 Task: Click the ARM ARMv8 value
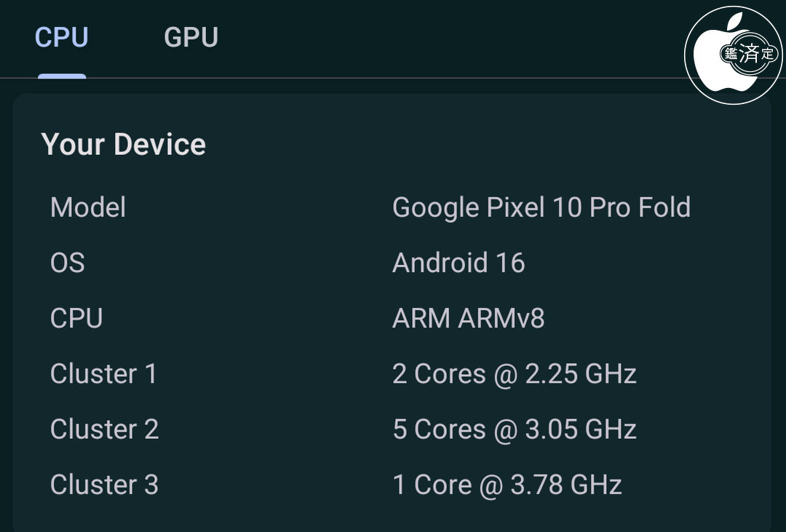click(x=468, y=318)
